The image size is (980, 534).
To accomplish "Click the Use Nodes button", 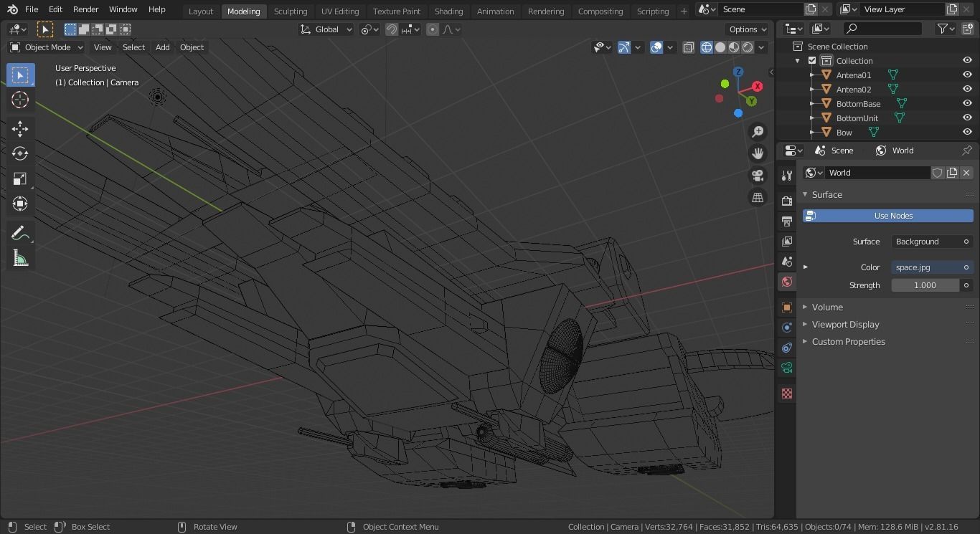I will [x=887, y=216].
